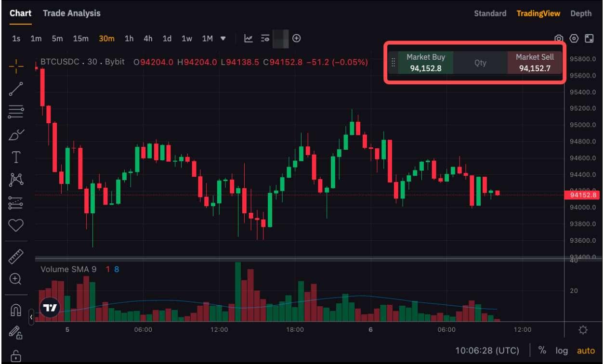Open chart settings hexagon icon
The width and height of the screenshot is (603, 364).
tap(574, 39)
